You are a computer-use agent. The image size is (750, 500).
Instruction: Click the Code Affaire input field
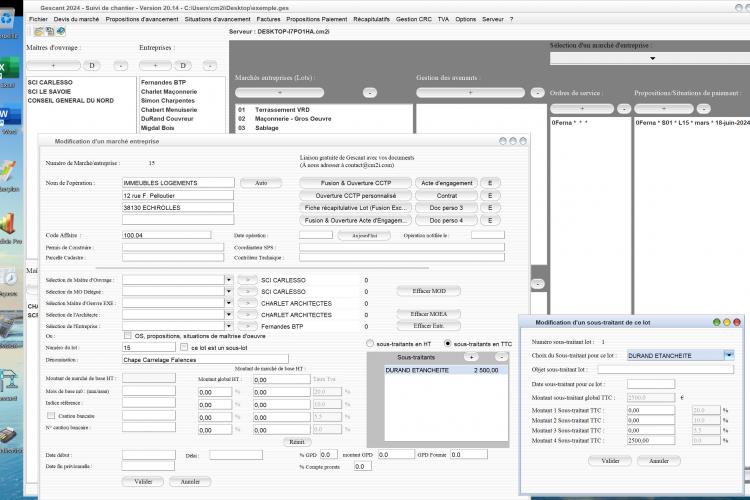166,235
